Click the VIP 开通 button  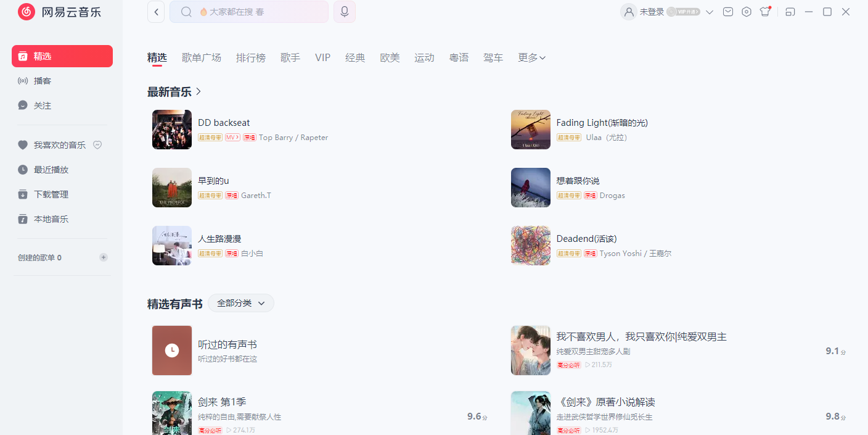[684, 12]
